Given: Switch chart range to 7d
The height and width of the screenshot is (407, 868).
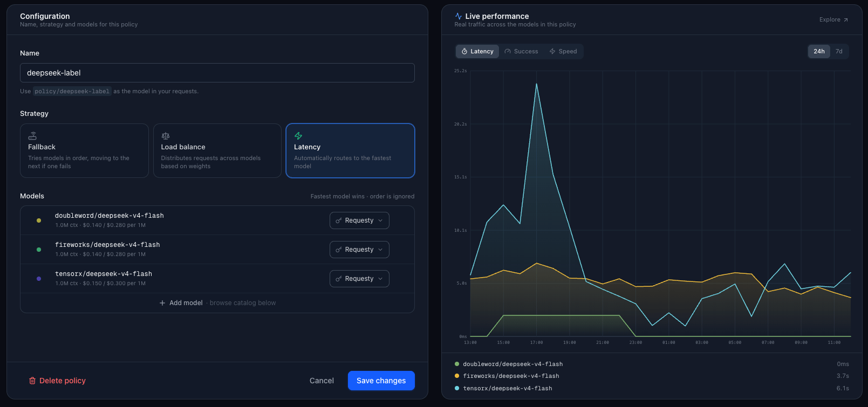Looking at the screenshot, I should (839, 51).
